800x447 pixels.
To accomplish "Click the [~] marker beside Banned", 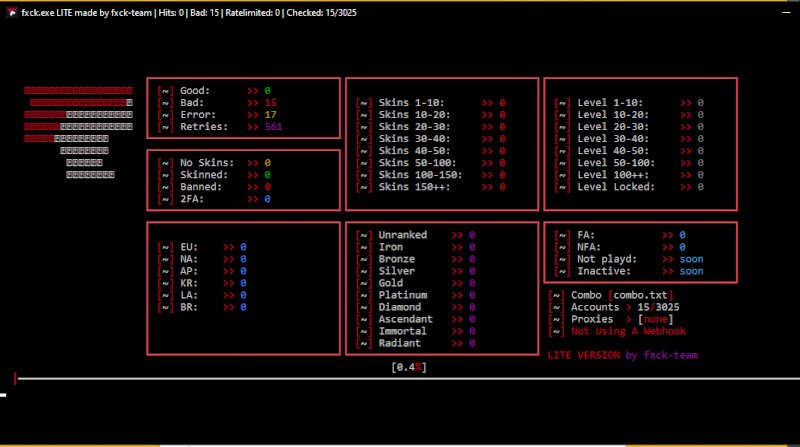I will click(166, 187).
